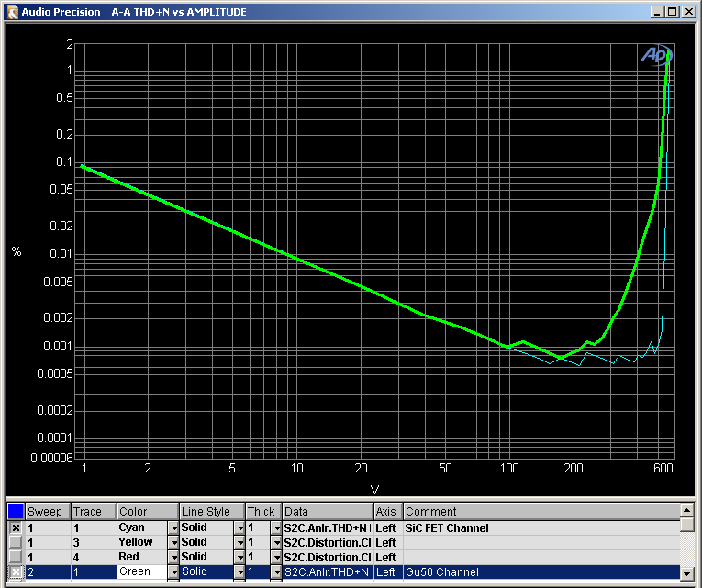
Task: Maximize the Audio Precision graph window
Action: tap(673, 12)
